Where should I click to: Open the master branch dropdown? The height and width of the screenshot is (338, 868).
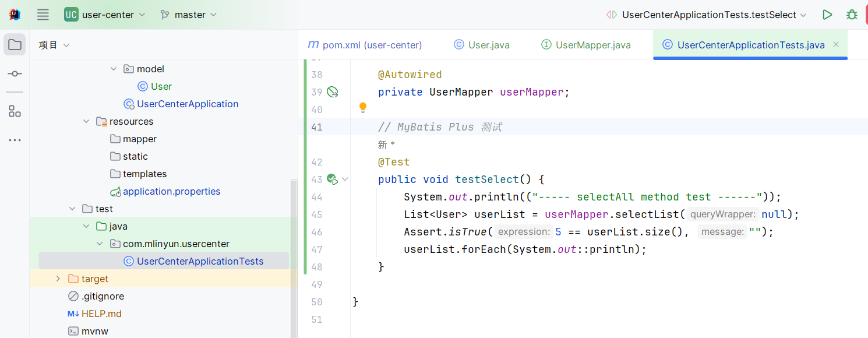pos(189,15)
